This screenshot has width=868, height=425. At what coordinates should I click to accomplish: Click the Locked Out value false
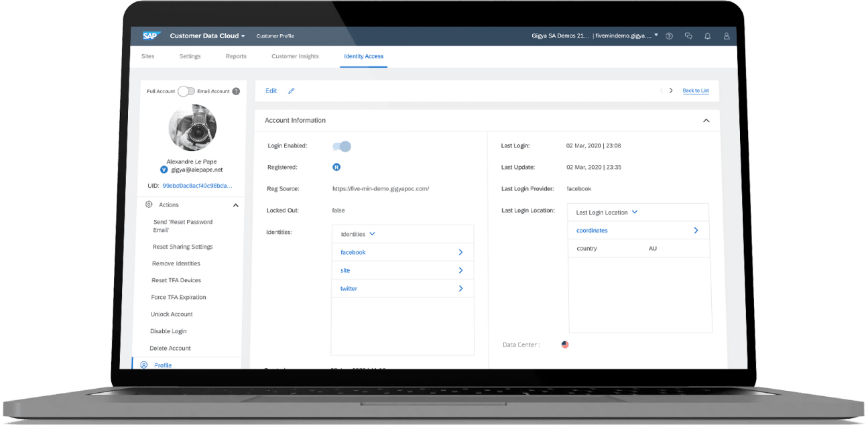(x=338, y=210)
